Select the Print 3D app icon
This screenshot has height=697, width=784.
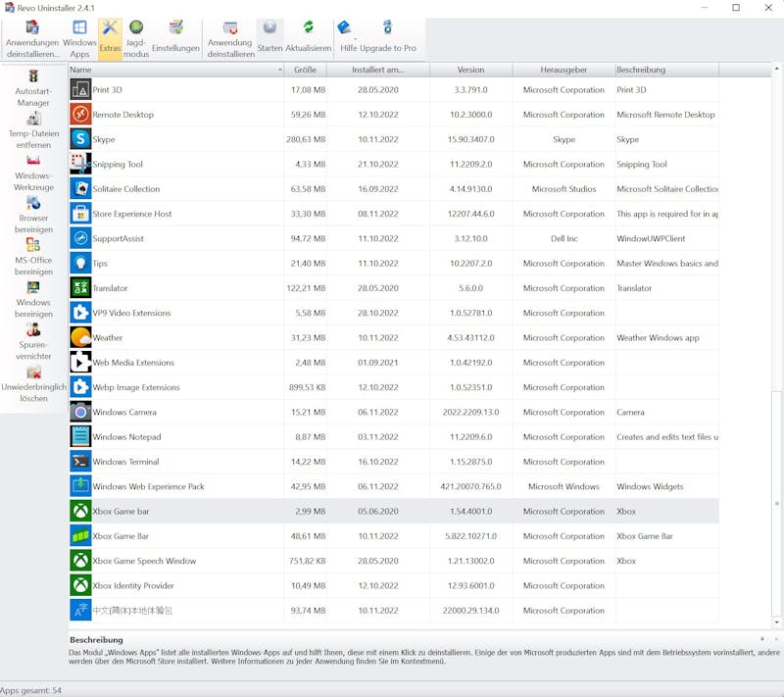click(x=80, y=89)
